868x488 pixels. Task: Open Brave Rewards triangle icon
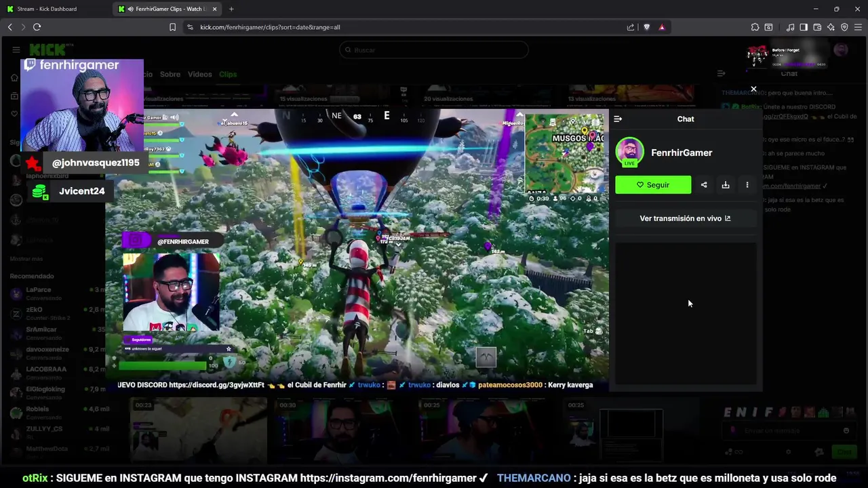662,27
